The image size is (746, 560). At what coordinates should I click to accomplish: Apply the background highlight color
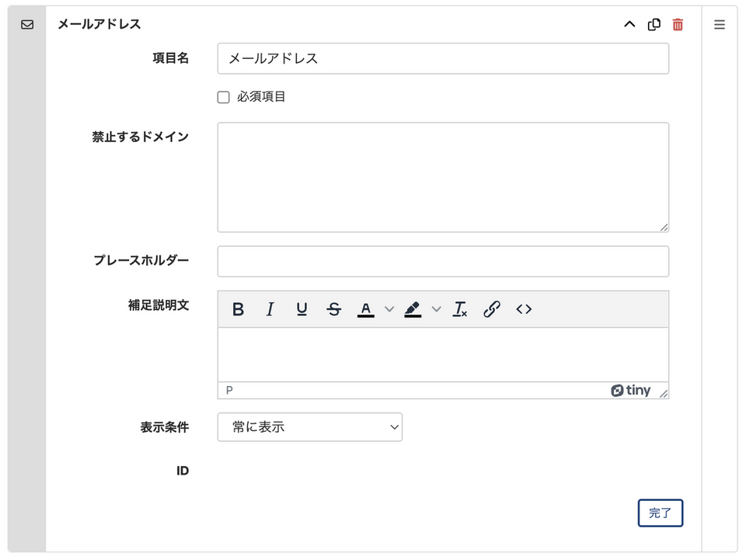413,309
